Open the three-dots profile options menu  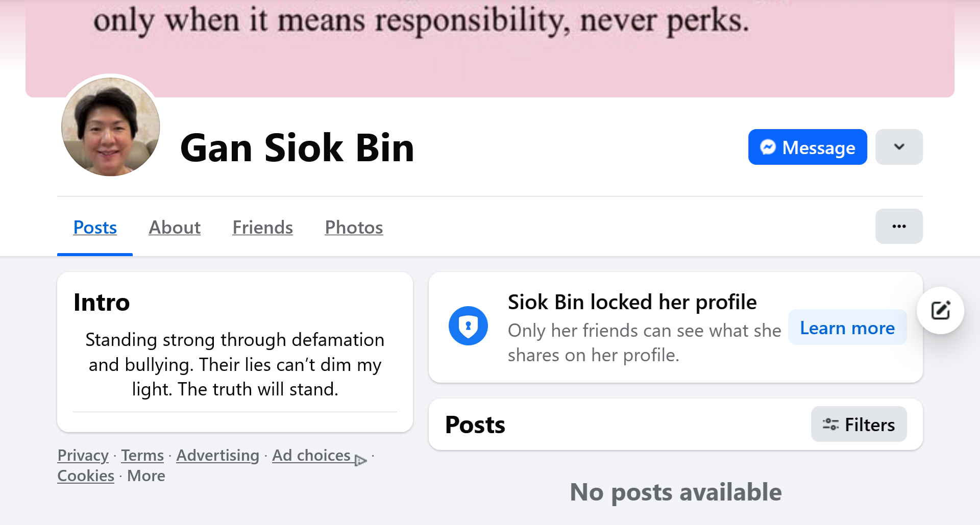[899, 226]
